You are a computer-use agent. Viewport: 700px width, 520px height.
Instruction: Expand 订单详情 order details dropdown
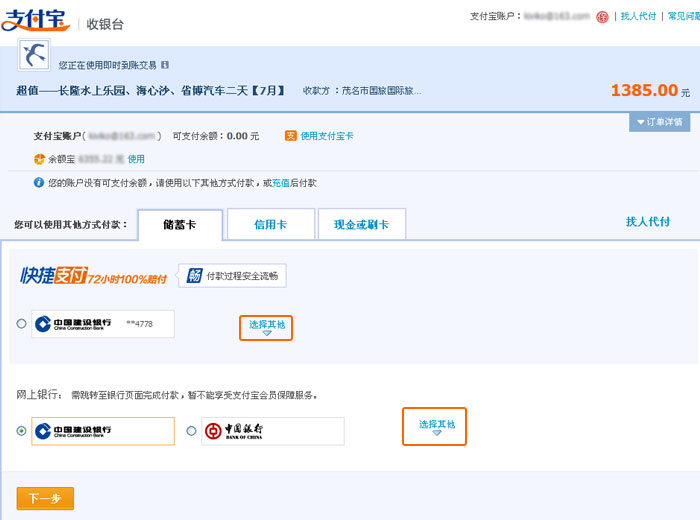(658, 122)
